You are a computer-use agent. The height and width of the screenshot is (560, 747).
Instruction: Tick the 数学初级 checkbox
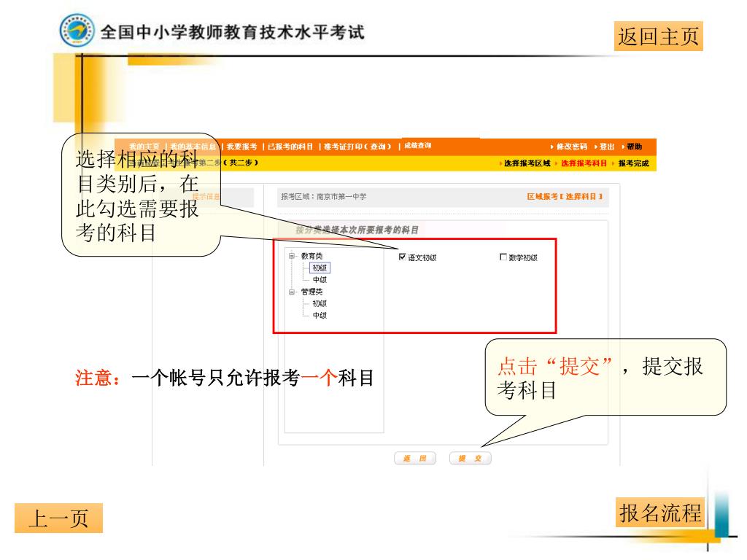(x=503, y=257)
